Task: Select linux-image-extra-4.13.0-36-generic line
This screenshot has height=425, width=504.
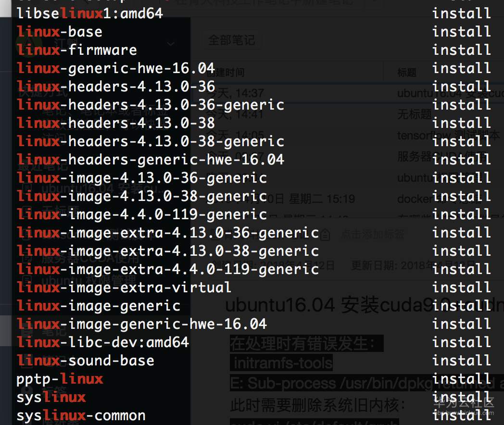Action: [x=168, y=233]
